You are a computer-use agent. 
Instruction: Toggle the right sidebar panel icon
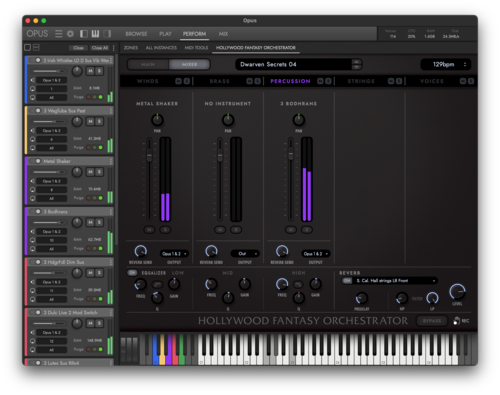pyautogui.click(x=107, y=34)
